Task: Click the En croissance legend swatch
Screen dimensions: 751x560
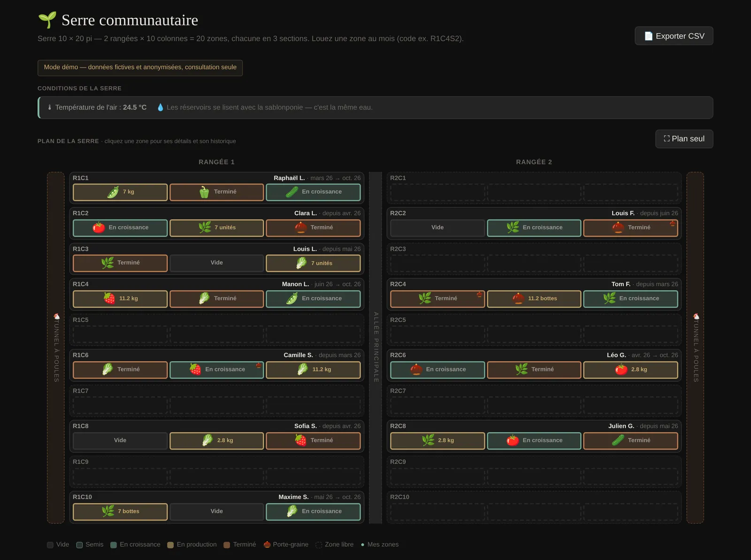Action: (x=114, y=545)
